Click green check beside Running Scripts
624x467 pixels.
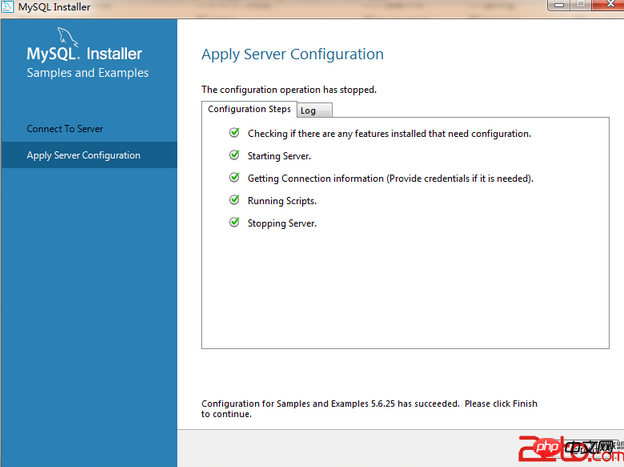point(234,199)
